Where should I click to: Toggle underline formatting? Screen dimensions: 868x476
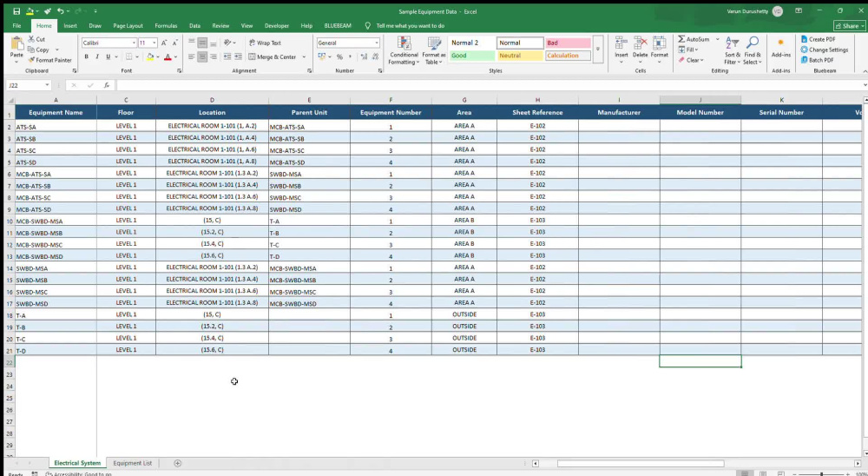pos(108,56)
